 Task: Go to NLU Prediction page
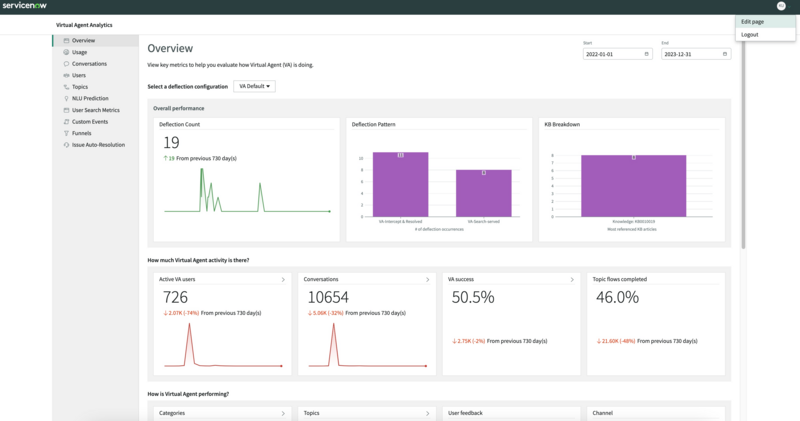click(x=95, y=98)
